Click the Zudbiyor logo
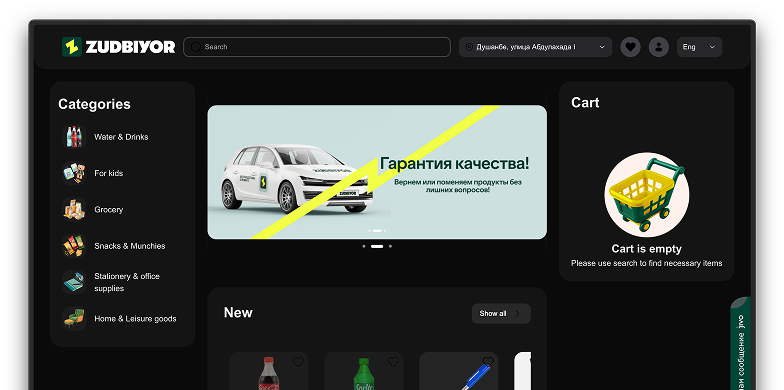 tap(118, 47)
